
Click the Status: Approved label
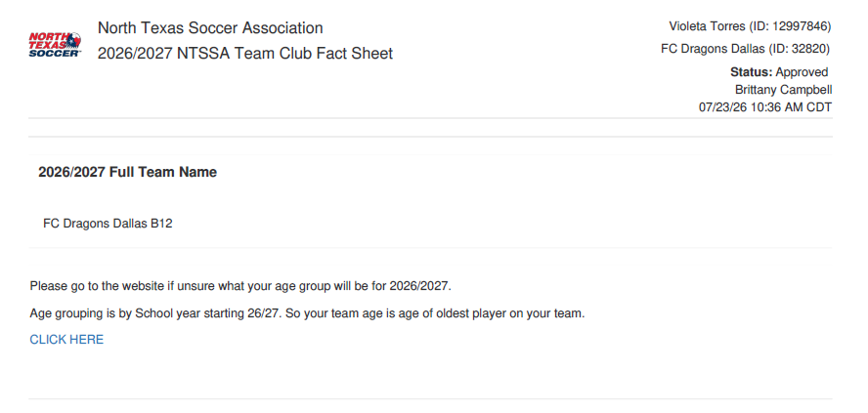point(779,72)
